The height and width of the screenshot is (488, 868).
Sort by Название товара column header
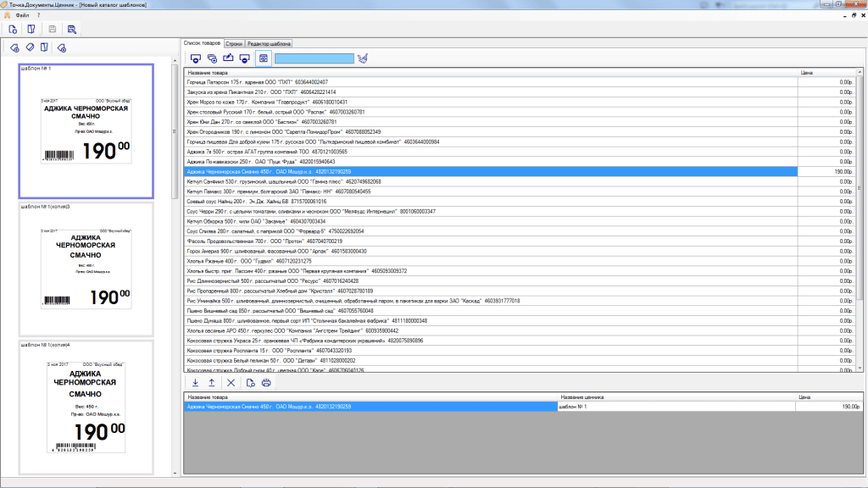click(491, 73)
